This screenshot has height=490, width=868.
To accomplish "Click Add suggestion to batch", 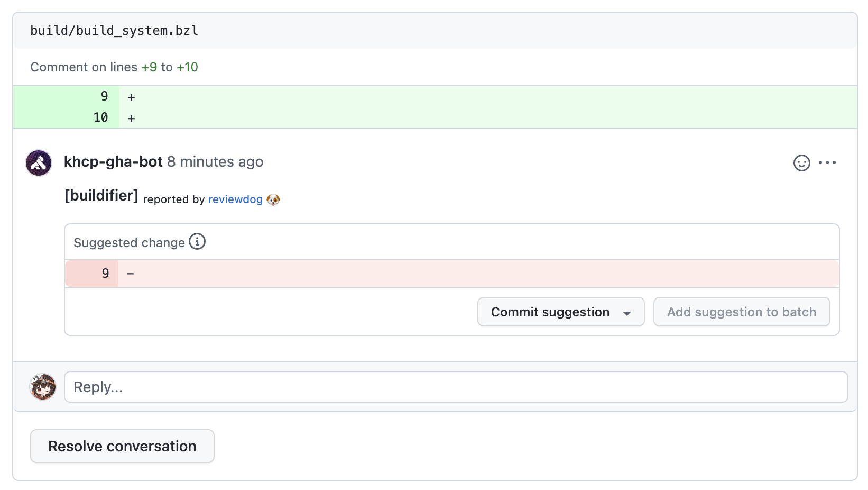I will point(741,312).
